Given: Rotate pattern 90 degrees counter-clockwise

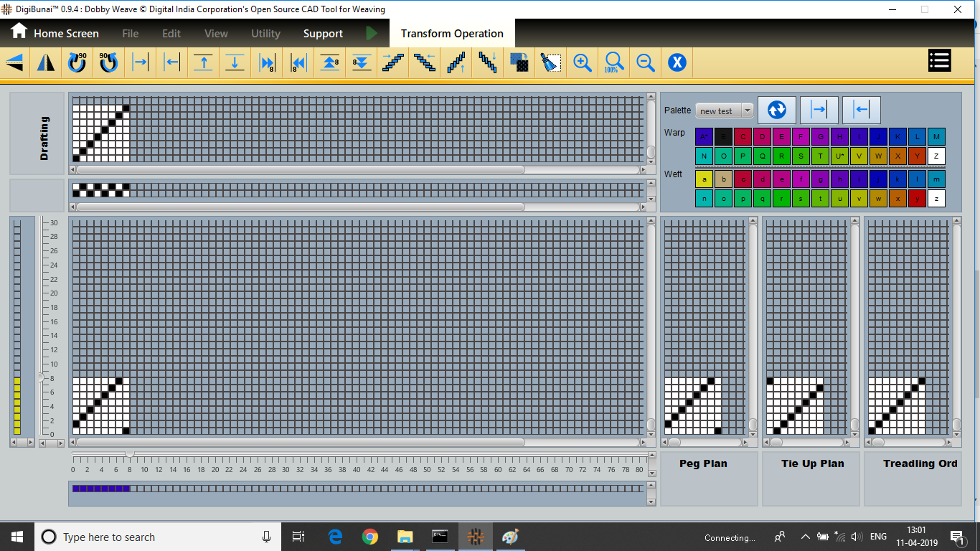Looking at the screenshot, I should tap(109, 63).
